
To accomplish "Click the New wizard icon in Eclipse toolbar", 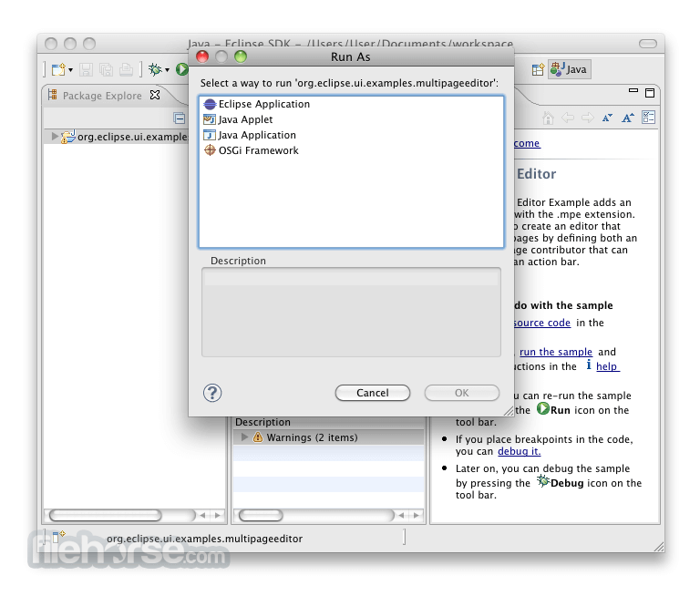I will (x=58, y=69).
